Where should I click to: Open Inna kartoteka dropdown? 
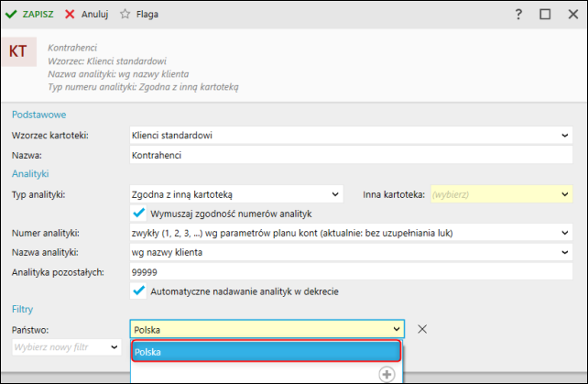(565, 194)
